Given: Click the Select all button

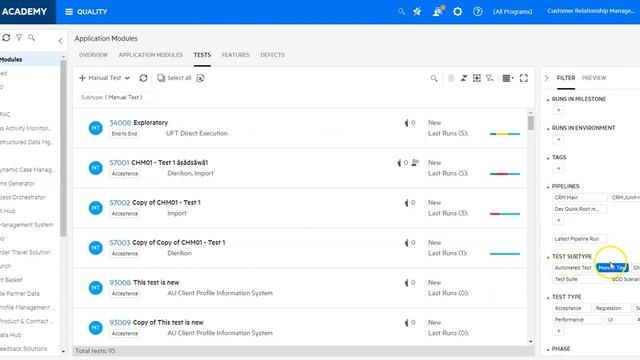Looking at the screenshot, I should [174, 78].
